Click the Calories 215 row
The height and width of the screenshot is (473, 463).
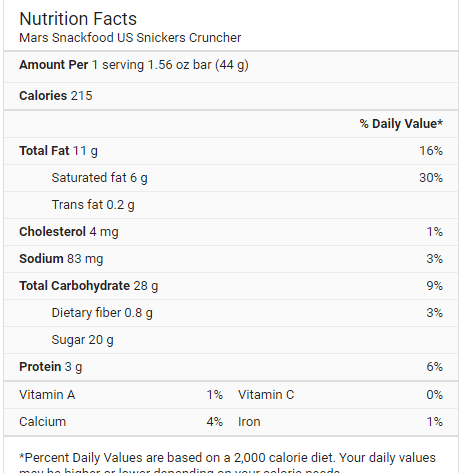[231, 96]
